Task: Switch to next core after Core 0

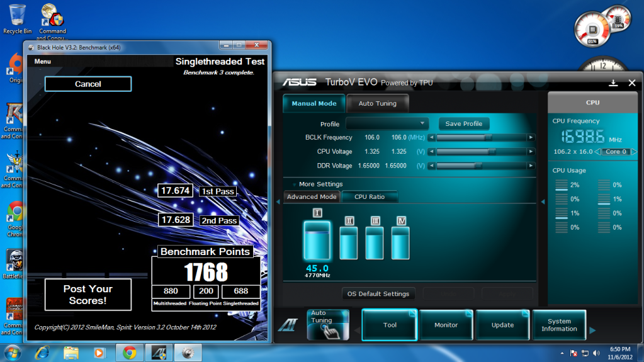Action: (634, 152)
